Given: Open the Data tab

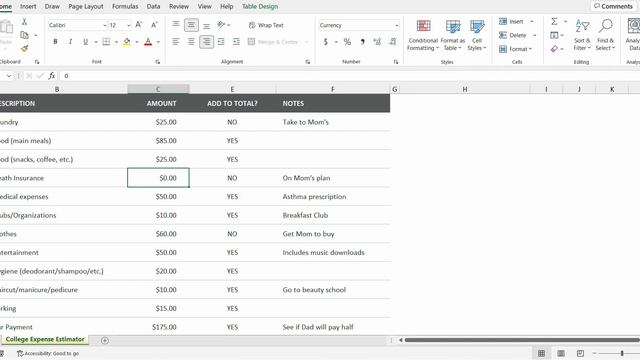Looking at the screenshot, I should pos(153,7).
